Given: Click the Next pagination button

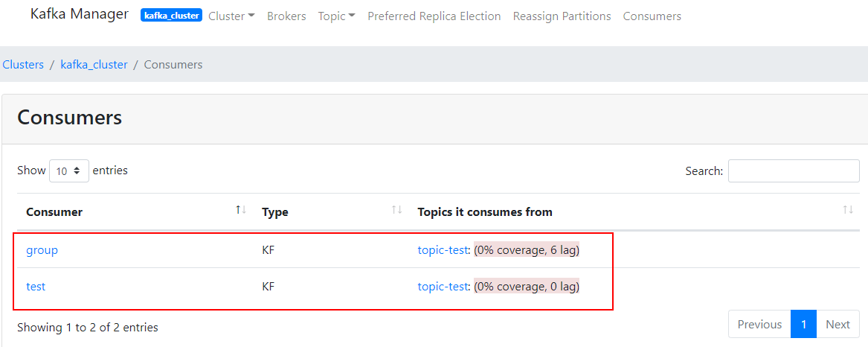Looking at the screenshot, I should (x=838, y=324).
